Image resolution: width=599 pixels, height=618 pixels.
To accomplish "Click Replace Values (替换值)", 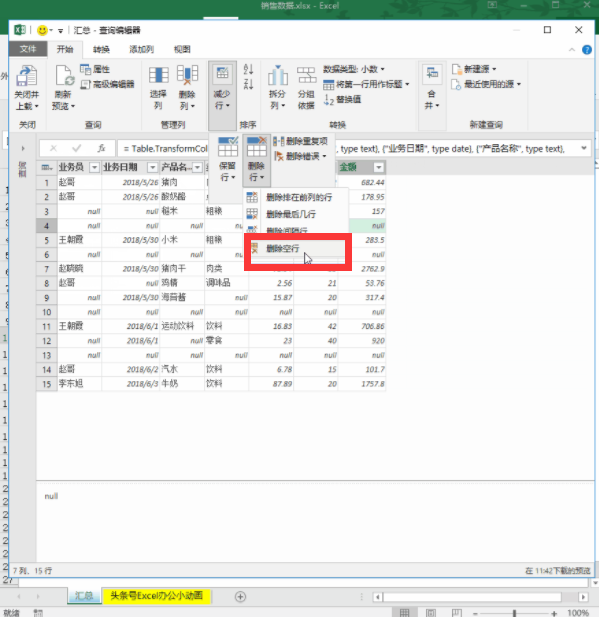I will [342, 99].
